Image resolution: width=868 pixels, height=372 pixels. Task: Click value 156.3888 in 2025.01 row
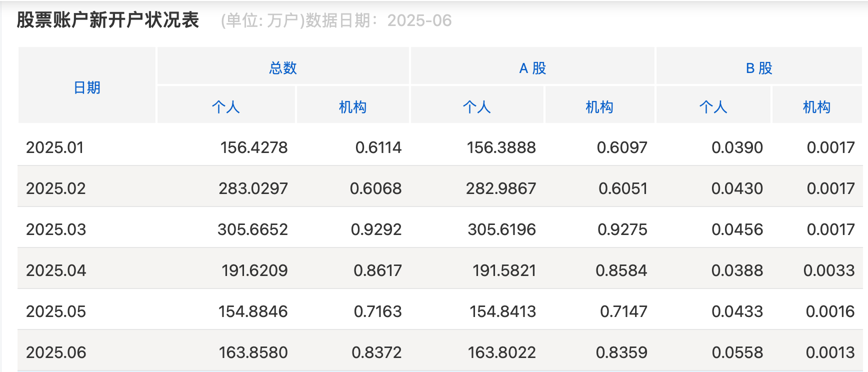coord(501,147)
